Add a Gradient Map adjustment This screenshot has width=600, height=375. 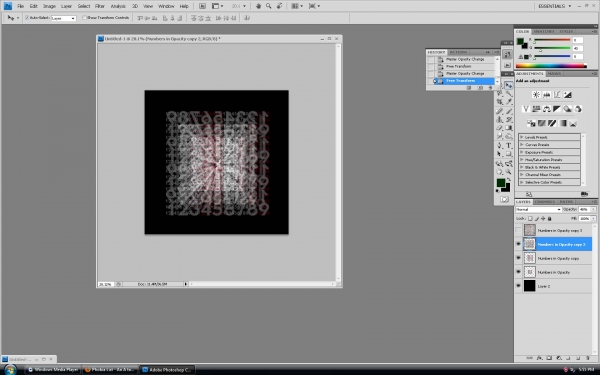coord(562,123)
